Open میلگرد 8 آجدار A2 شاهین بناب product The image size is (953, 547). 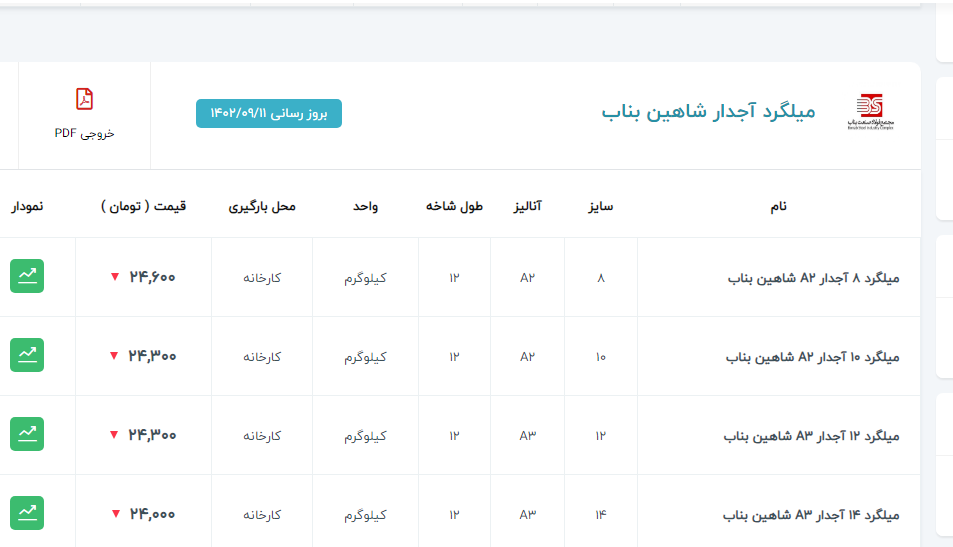click(813, 277)
